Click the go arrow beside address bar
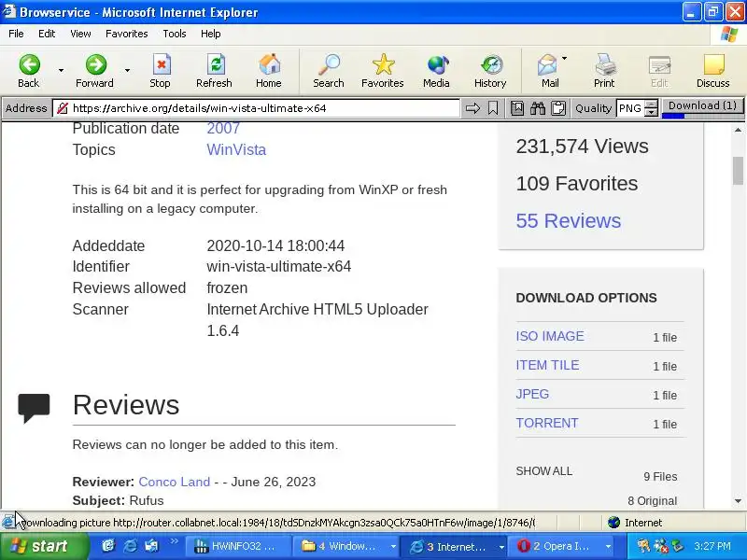Image resolution: width=747 pixels, height=560 pixels. (472, 108)
